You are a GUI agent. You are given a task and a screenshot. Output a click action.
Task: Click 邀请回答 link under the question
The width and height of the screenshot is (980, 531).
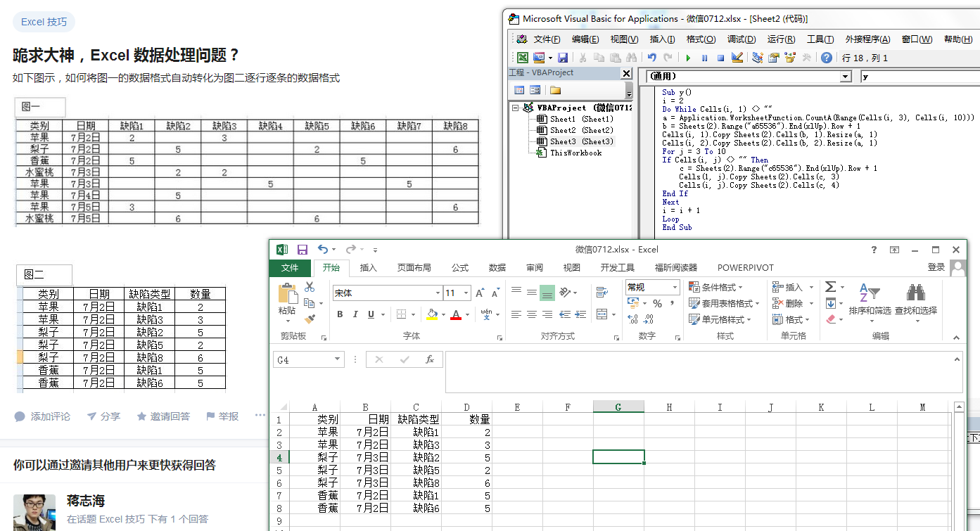(x=163, y=416)
